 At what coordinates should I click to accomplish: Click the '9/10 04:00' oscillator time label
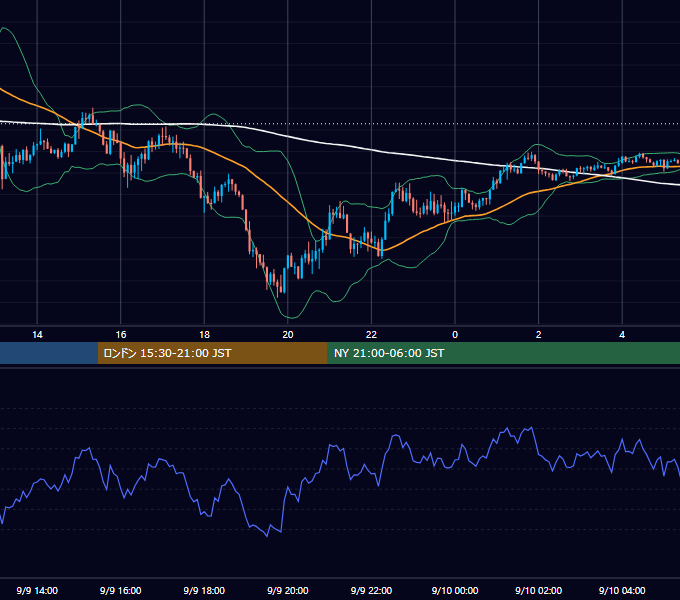[x=622, y=590]
